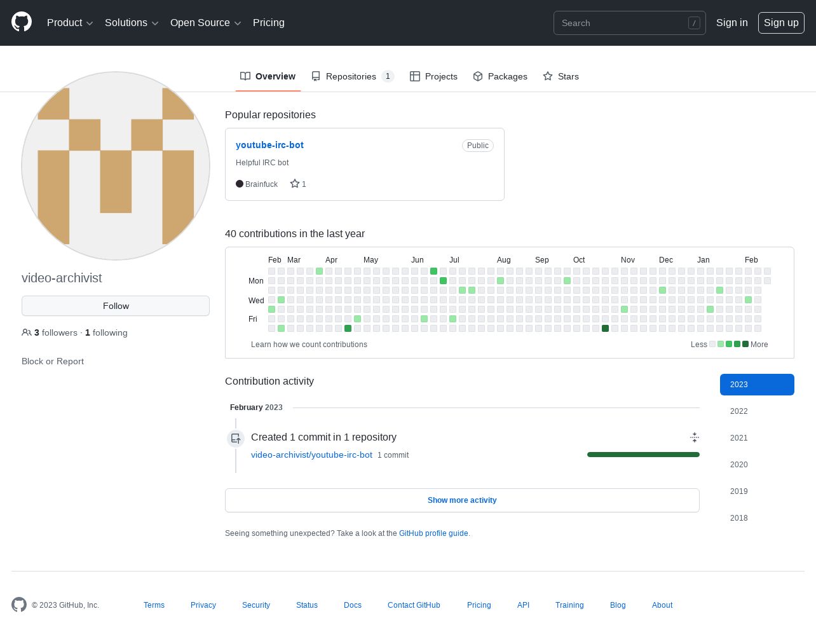Open the Terms footer link
This screenshot has width=816, height=644.
coord(154,605)
